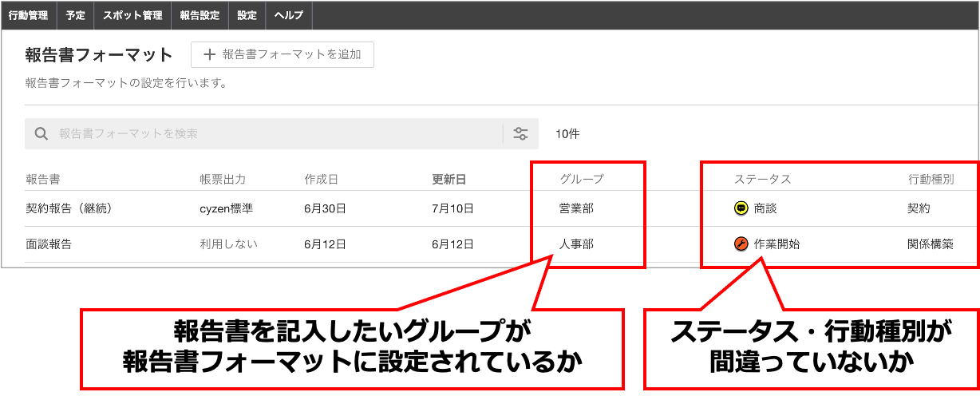
Task: Click the 報告書フォーマット page heading
Action: pos(99,54)
